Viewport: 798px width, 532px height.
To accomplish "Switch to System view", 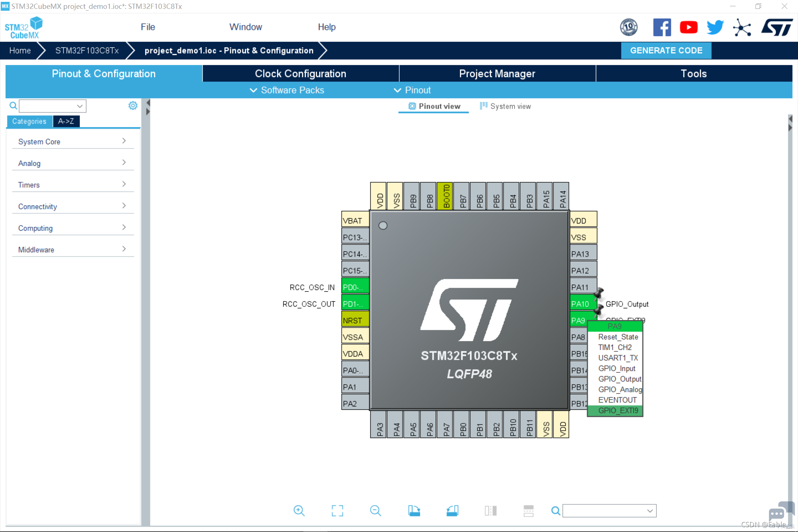I will [x=505, y=106].
